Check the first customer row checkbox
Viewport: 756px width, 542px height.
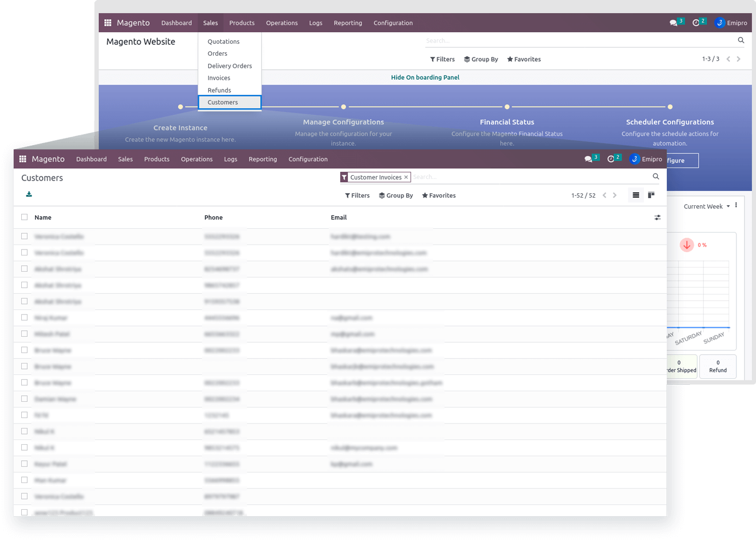tap(25, 236)
